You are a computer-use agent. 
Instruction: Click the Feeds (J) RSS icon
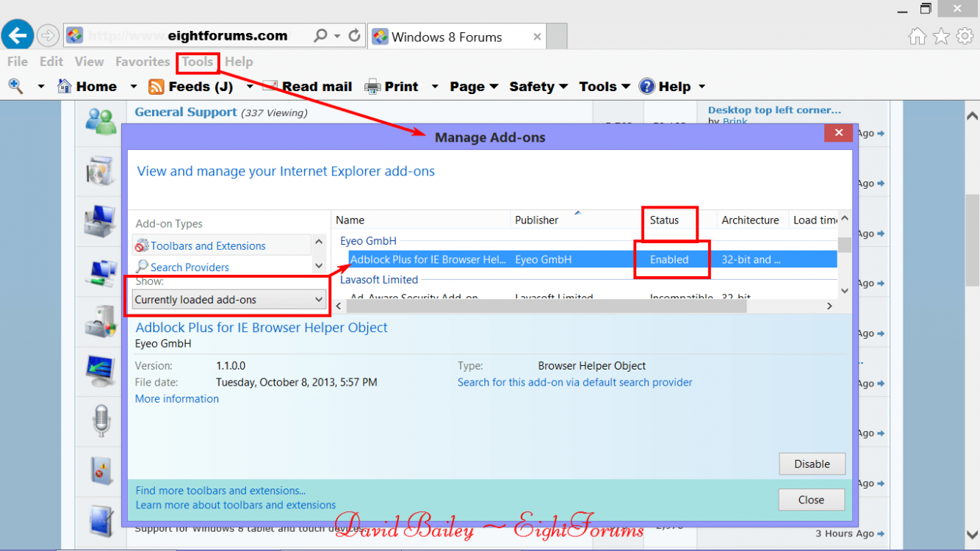[x=156, y=87]
